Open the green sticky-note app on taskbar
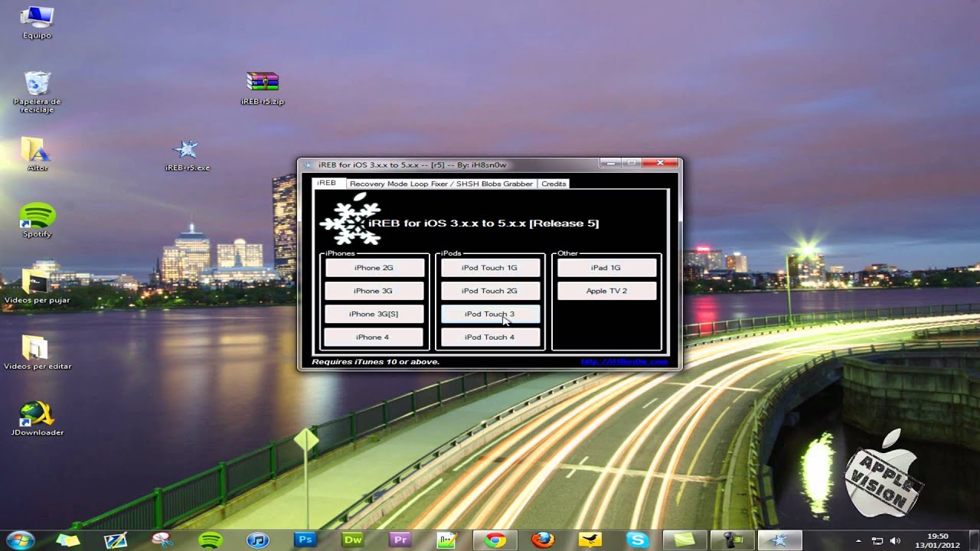980x551 pixels. [685, 540]
